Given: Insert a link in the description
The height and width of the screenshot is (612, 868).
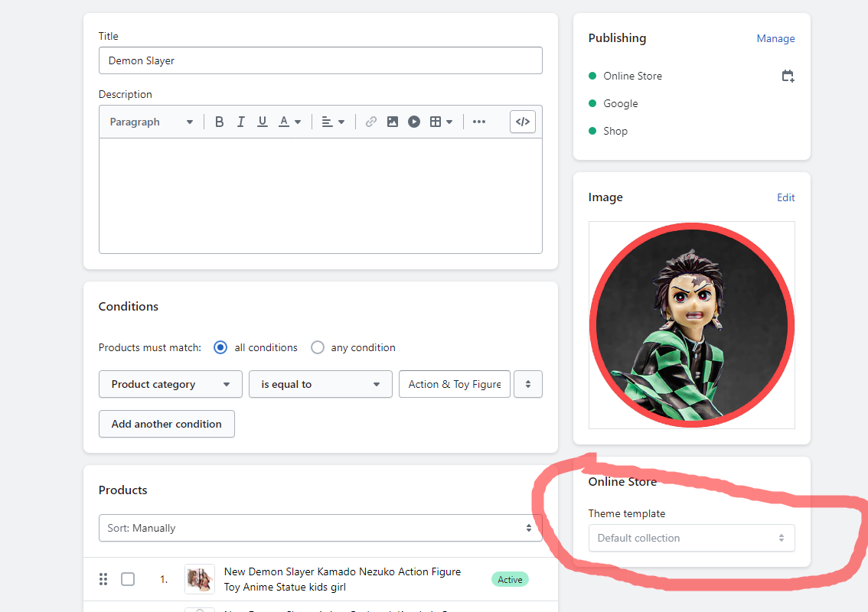Looking at the screenshot, I should pyautogui.click(x=371, y=122).
